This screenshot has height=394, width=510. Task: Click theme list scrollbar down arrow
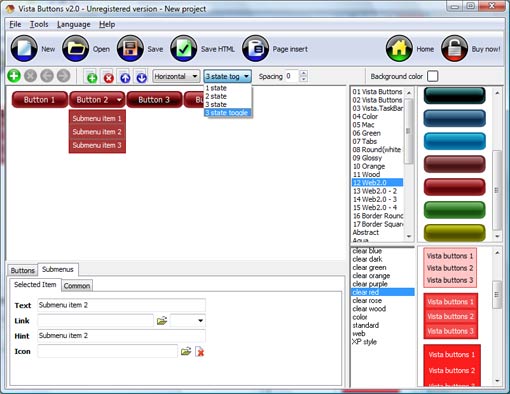pyautogui.click(x=409, y=236)
